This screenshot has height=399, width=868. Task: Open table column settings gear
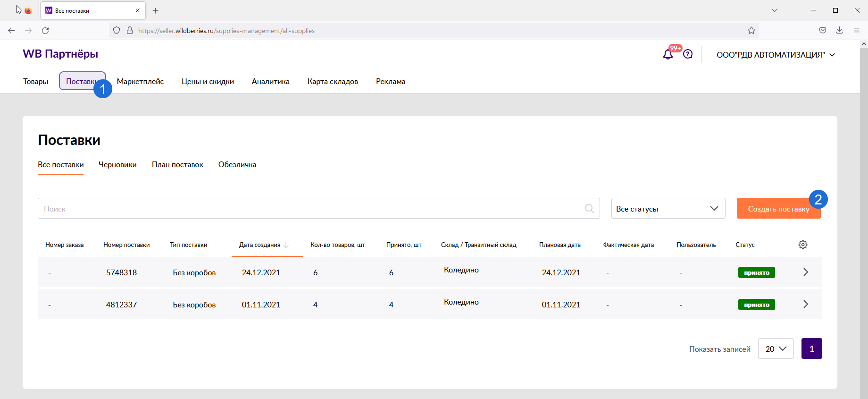(x=803, y=245)
